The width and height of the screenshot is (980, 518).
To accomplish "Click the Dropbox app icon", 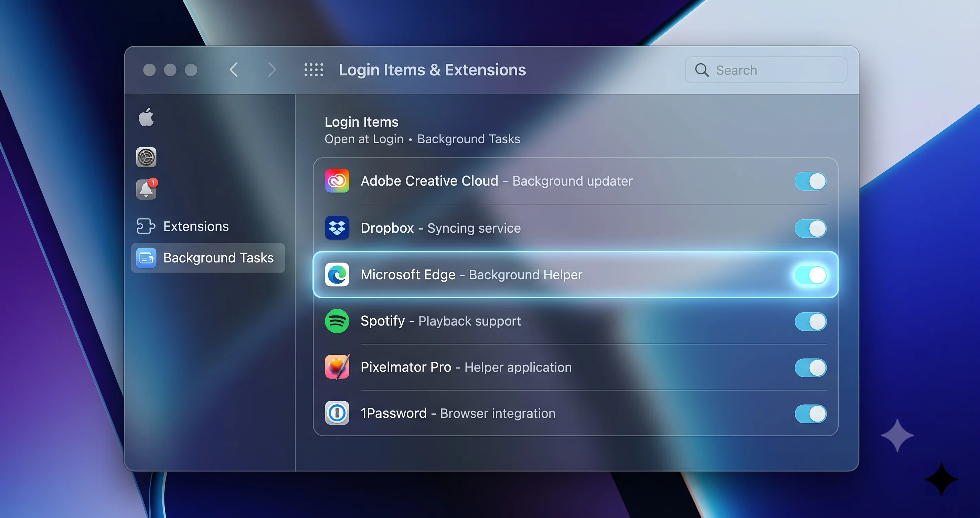I will [x=337, y=228].
